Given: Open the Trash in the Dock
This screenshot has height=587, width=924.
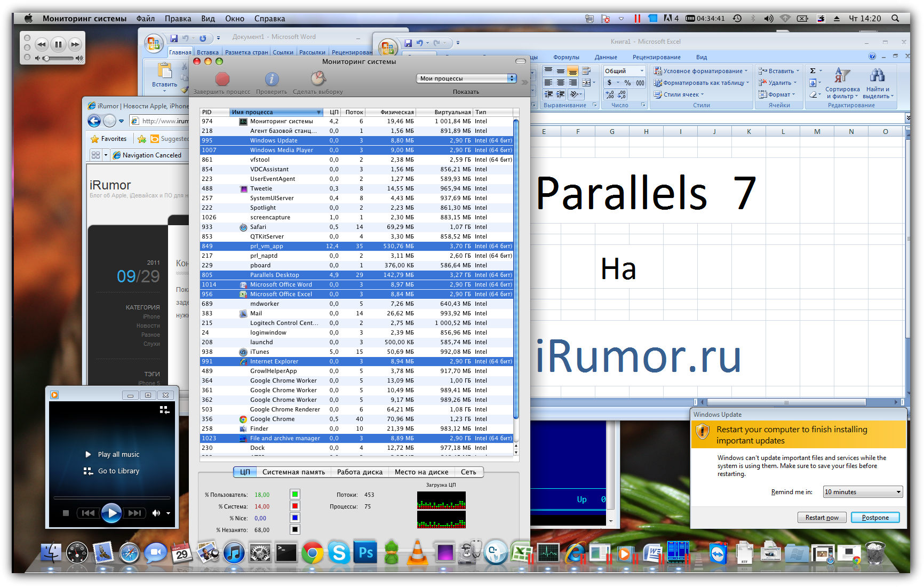Looking at the screenshot, I should (875, 553).
